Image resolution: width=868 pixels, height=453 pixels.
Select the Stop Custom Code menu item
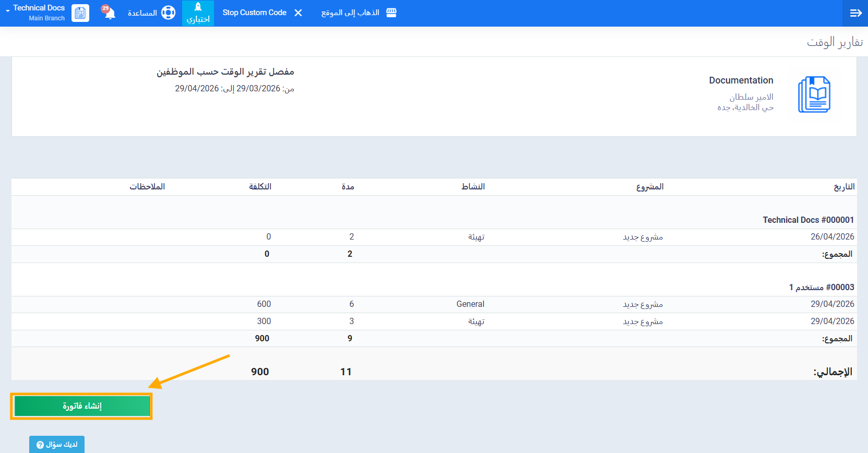[x=254, y=13]
